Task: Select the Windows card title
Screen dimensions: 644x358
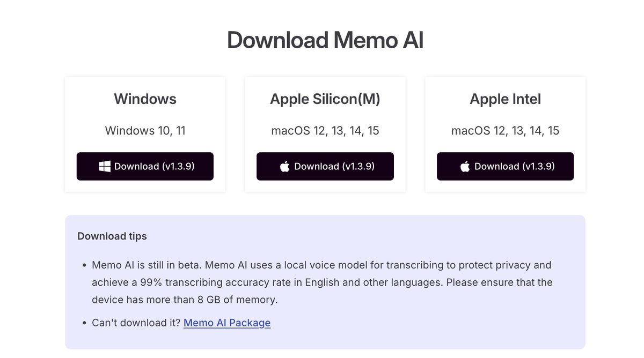Action: click(x=145, y=99)
